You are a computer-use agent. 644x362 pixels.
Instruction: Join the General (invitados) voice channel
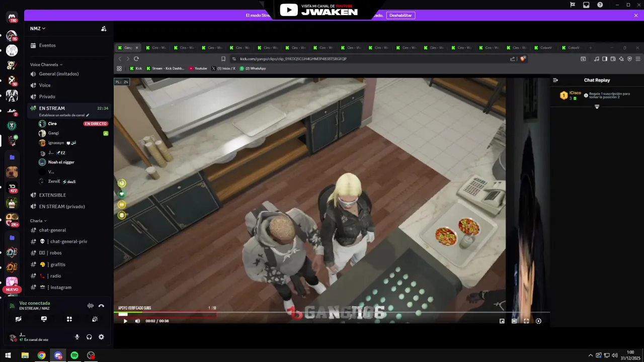[69, 74]
